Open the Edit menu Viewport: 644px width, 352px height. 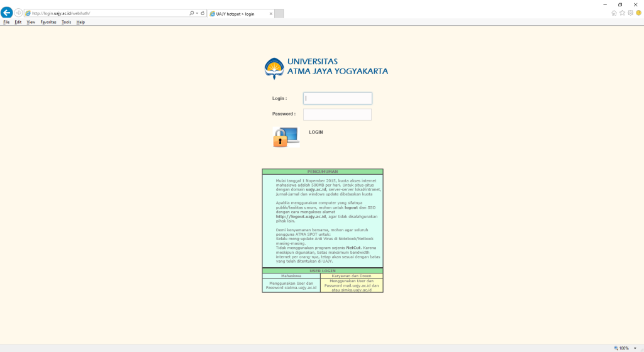[18, 22]
